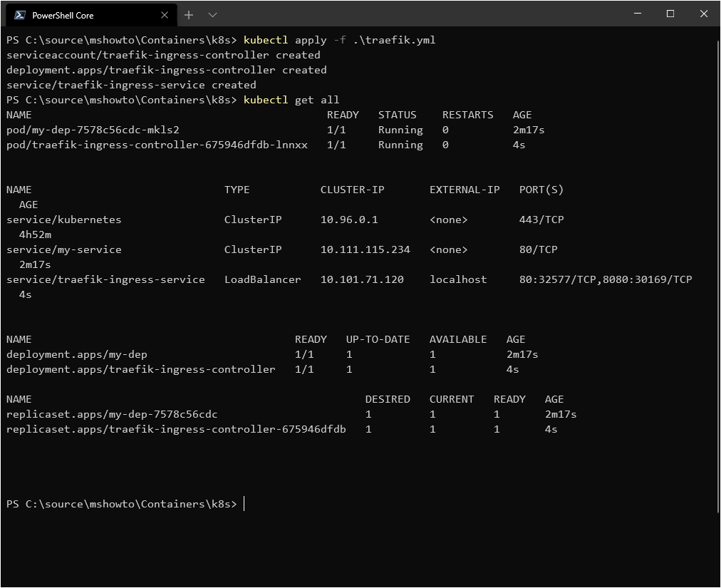Screen dimensions: 721x588
Task: Click the 'EXTERNAL-IP' column header
Action: (x=465, y=190)
